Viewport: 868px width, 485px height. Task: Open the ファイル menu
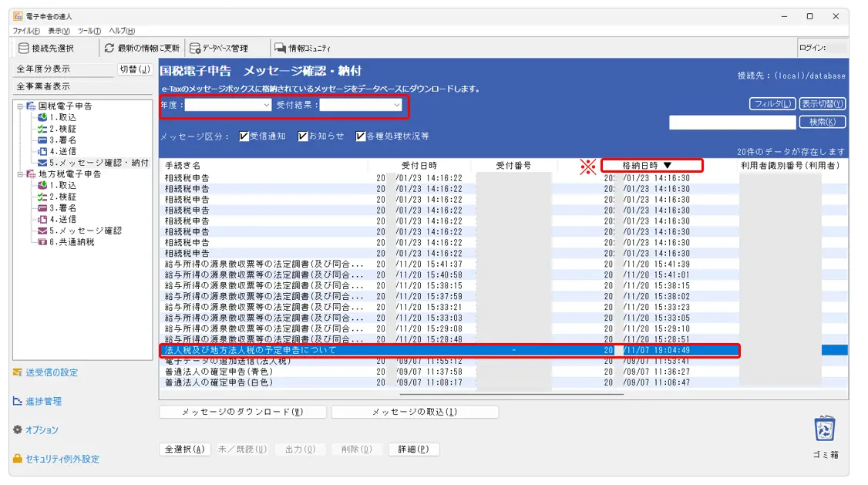click(26, 31)
